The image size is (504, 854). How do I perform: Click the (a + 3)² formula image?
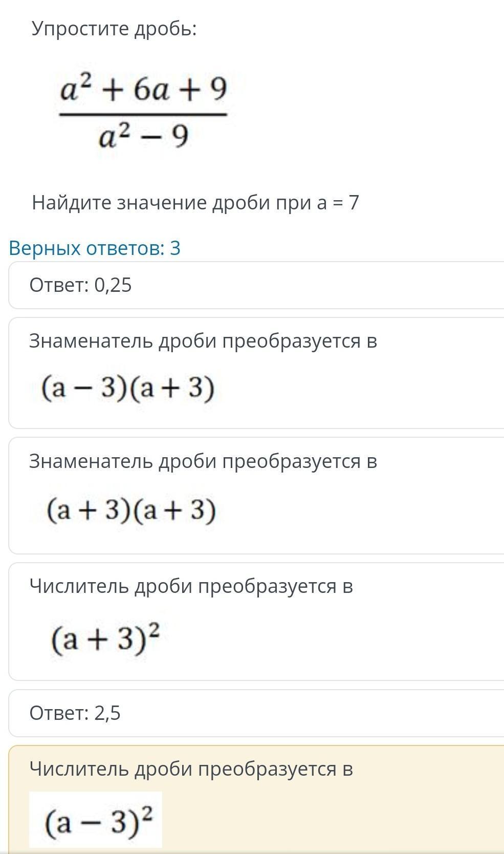pos(106,638)
